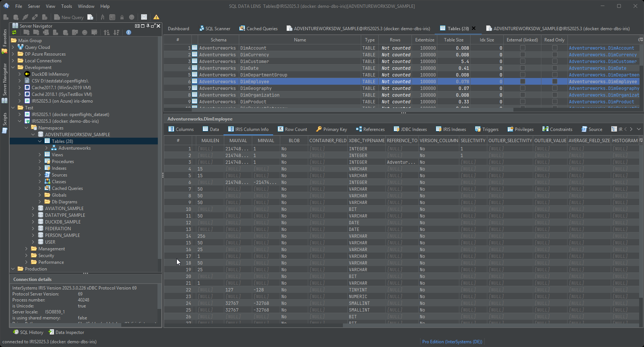Open the detail tabs overflow dropdown arrow

[639, 129]
